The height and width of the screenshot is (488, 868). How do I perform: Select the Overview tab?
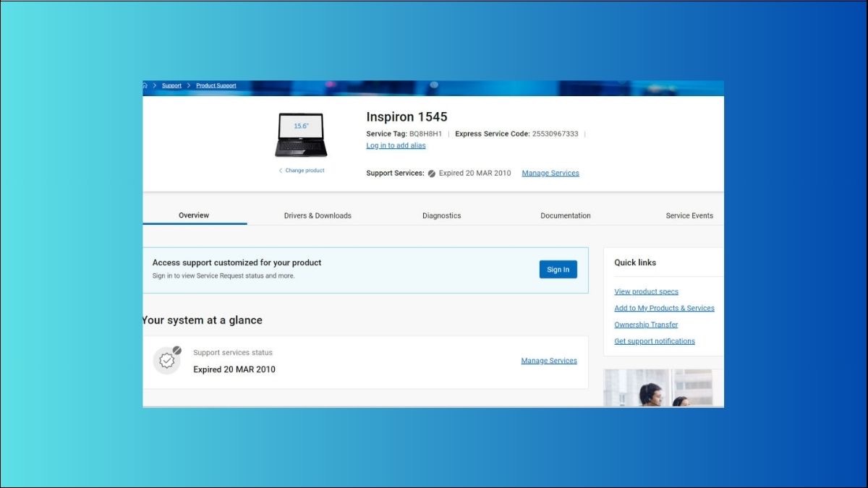194,215
